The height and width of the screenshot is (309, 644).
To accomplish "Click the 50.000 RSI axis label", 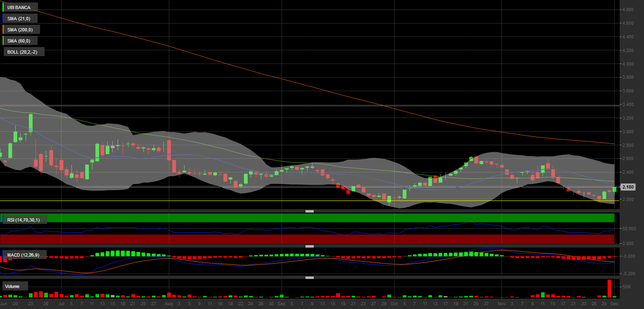I will 628,229.
